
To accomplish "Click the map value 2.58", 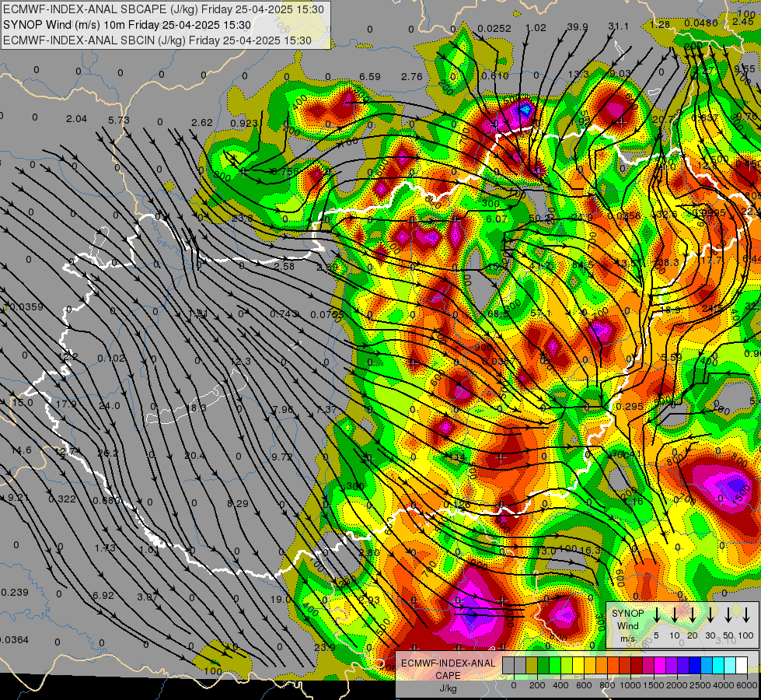I will pos(284,266).
